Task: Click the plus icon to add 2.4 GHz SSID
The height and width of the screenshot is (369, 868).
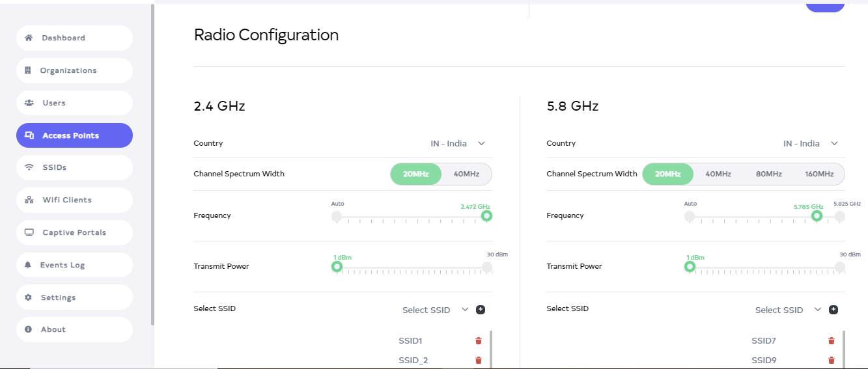Action: (x=481, y=310)
